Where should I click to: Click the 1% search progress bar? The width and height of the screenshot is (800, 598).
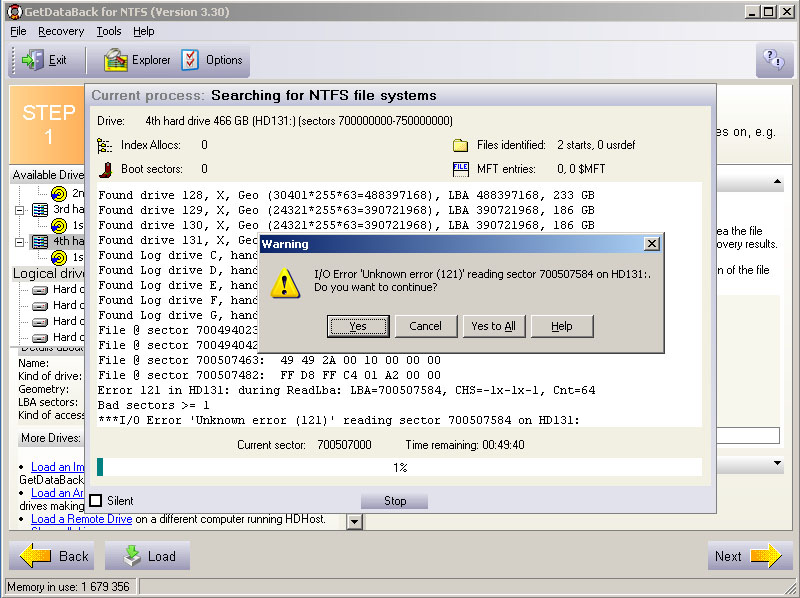point(399,467)
